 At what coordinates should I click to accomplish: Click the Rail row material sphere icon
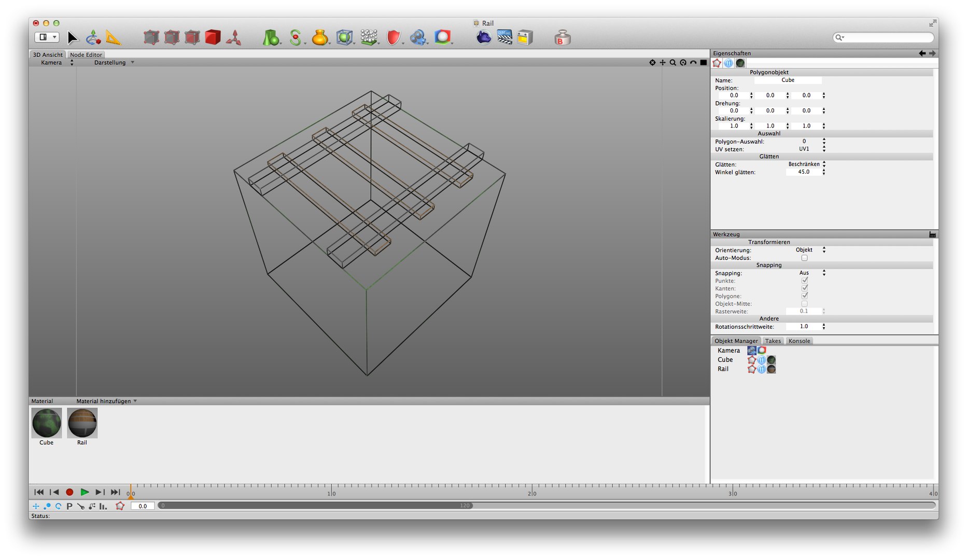pyautogui.click(x=771, y=369)
